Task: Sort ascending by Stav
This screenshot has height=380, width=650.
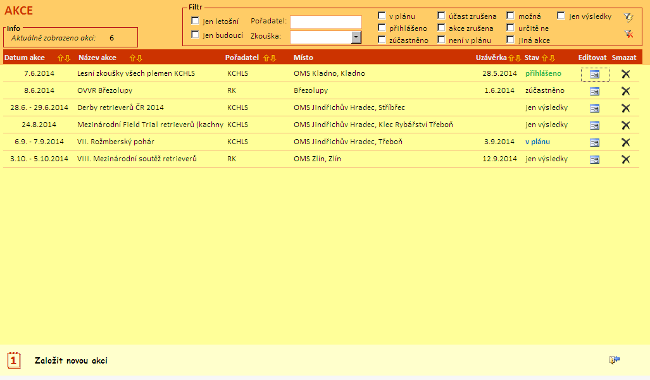Action: pos(545,58)
